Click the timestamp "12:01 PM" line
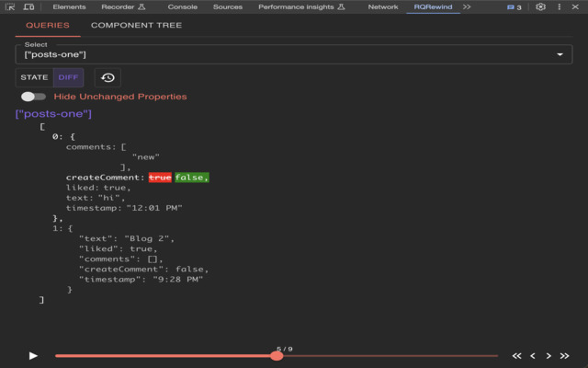 pos(124,208)
